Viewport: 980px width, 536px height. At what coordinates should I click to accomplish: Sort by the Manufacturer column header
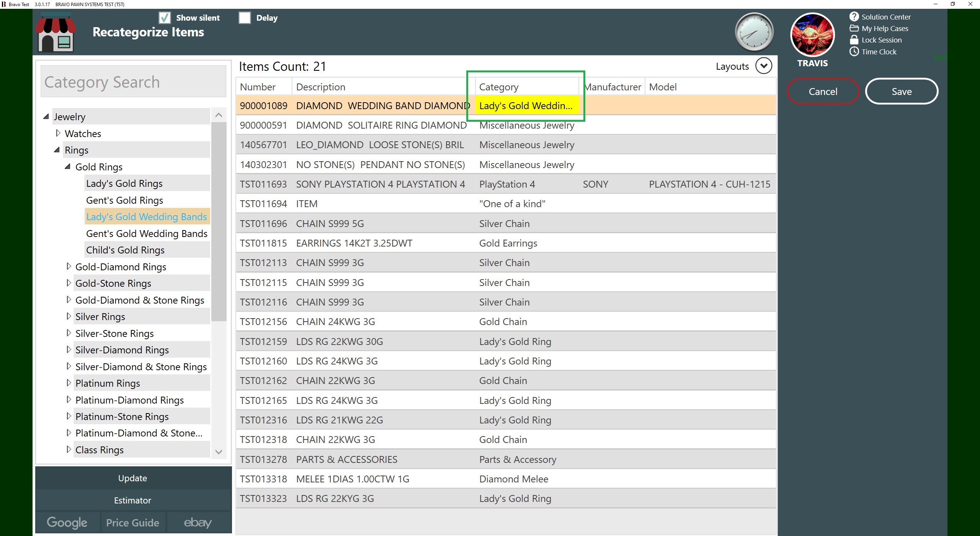612,87
